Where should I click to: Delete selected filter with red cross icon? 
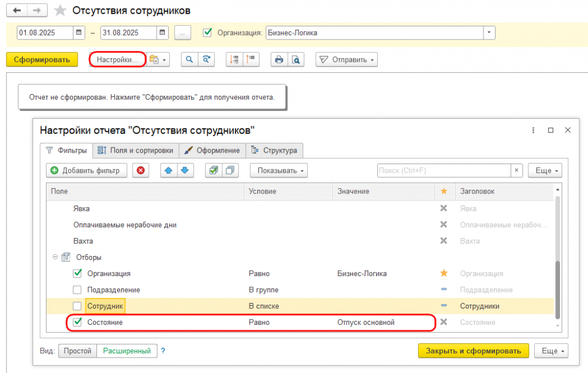[141, 170]
